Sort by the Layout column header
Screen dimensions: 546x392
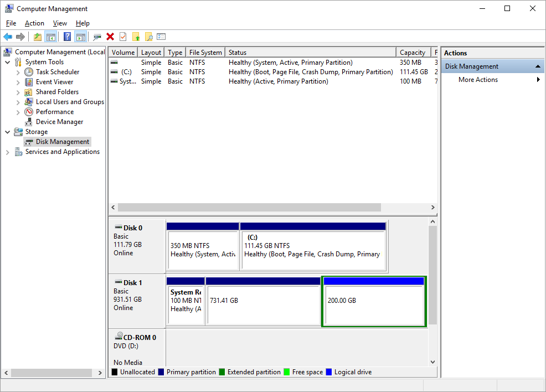coord(151,52)
